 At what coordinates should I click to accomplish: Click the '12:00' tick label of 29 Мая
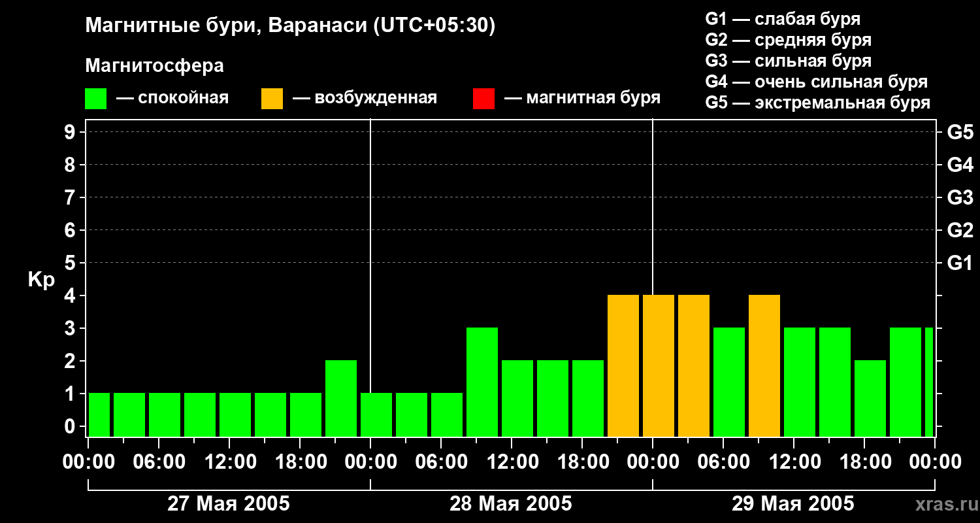tap(794, 462)
